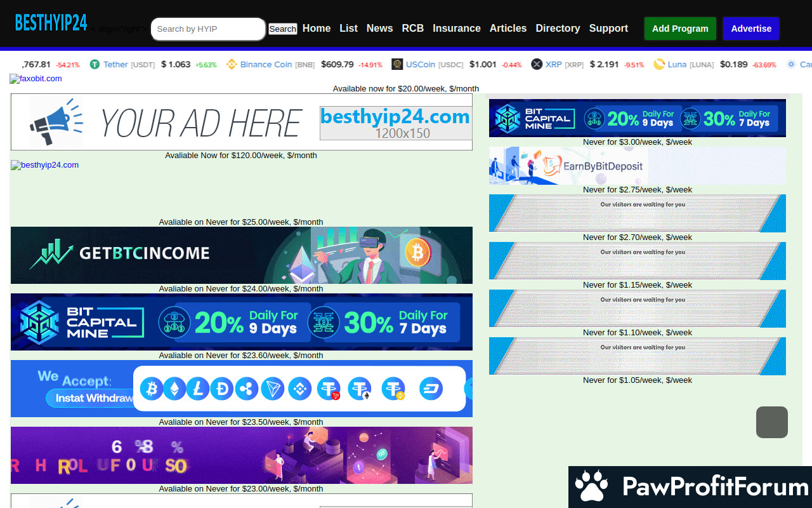This screenshot has width=812, height=508.
Task: Click the Bitcoin icon in We Accept banner
Action: pos(152,389)
